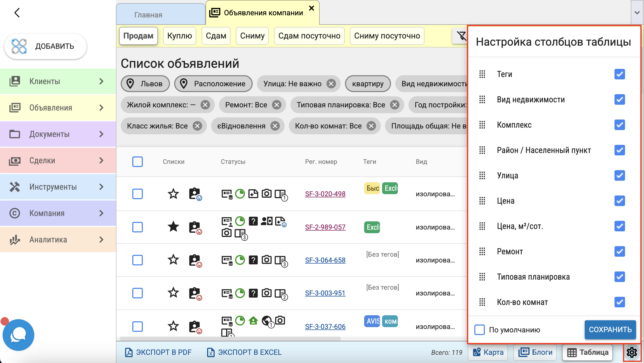Click the СОХРАНИТЬ button
644x363 pixels.
click(x=610, y=329)
